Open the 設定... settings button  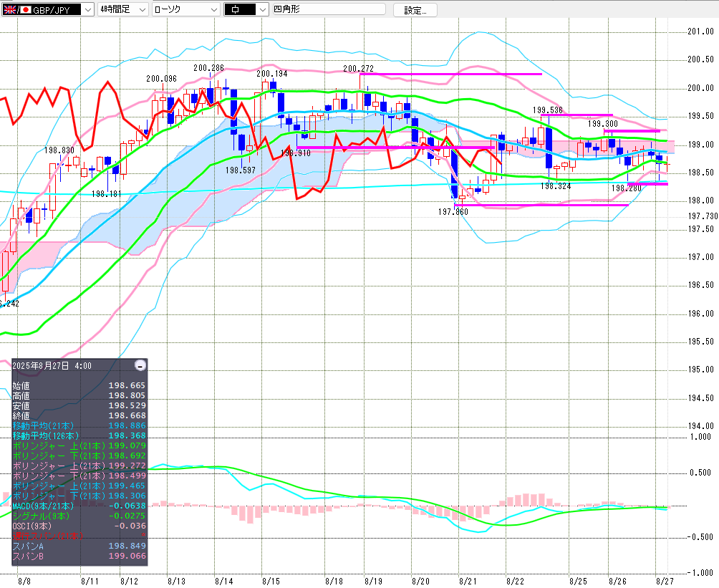coord(415,10)
